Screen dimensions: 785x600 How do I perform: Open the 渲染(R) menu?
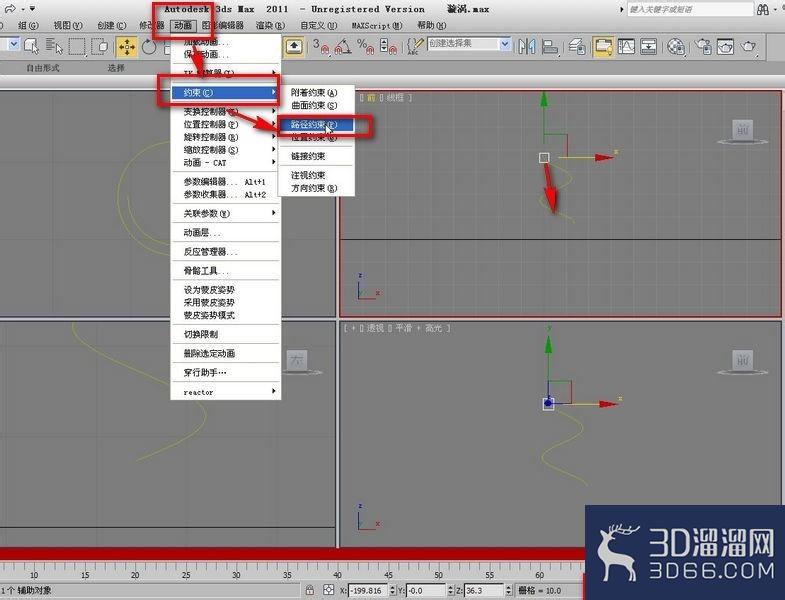point(270,25)
